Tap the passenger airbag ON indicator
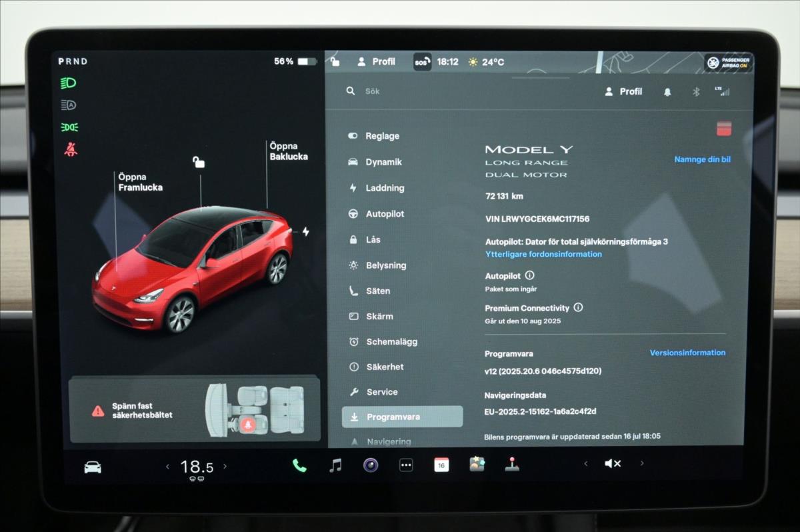Viewport: 800px width, 532px height. [729, 63]
